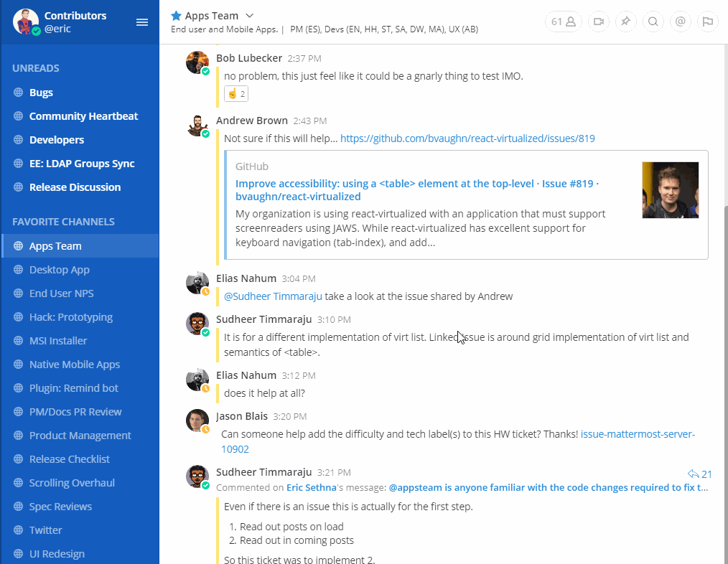The width and height of the screenshot is (728, 564).
Task: Click Sudheer Timmaraju's avatar at 3:21 PM
Action: (x=197, y=476)
